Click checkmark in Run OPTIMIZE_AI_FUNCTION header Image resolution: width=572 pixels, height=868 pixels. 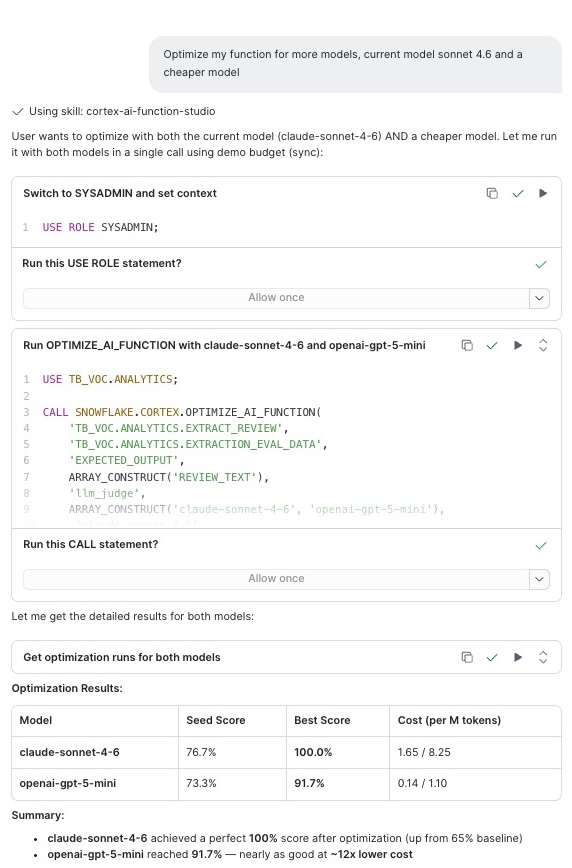[492, 345]
